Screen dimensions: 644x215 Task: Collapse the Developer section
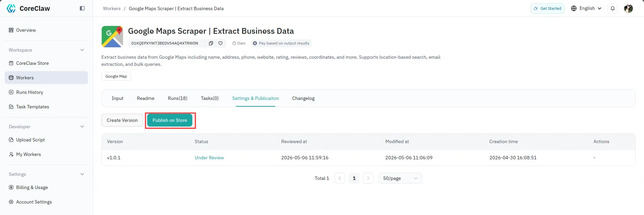(82, 127)
